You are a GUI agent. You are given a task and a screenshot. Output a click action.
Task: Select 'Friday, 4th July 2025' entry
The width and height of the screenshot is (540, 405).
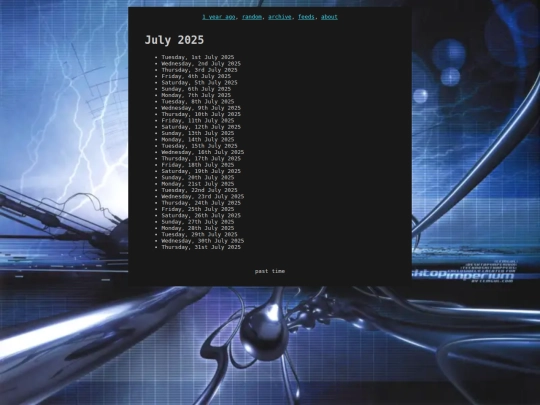point(196,76)
